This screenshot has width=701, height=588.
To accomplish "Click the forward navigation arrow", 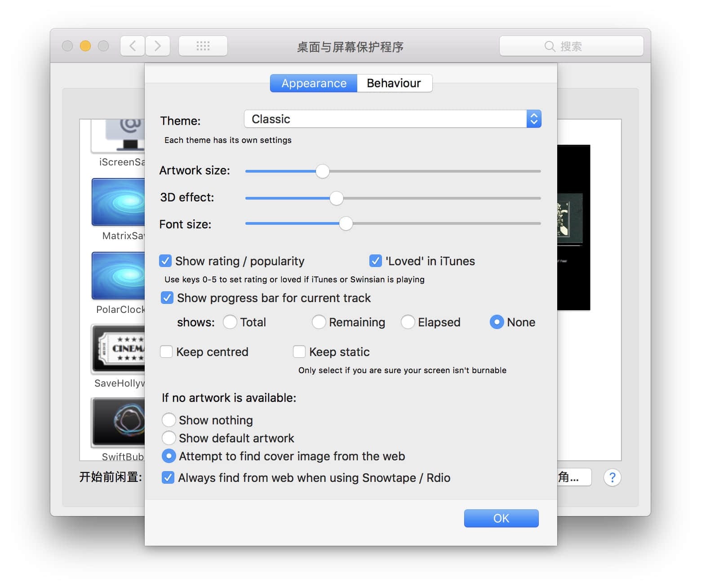I will click(158, 46).
